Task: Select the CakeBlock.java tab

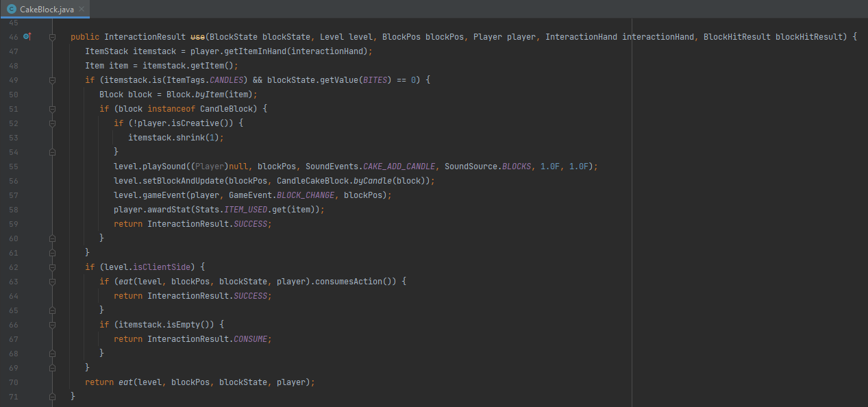Action: [x=46, y=10]
